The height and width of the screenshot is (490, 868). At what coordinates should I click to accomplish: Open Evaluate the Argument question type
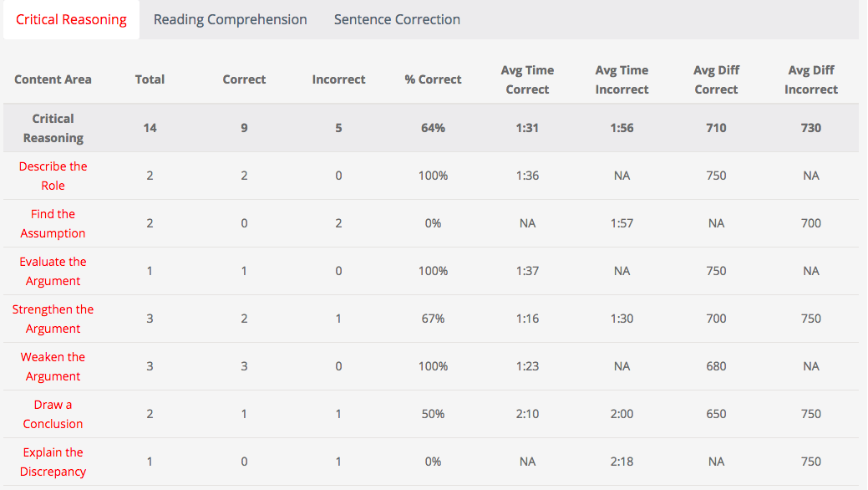point(53,271)
